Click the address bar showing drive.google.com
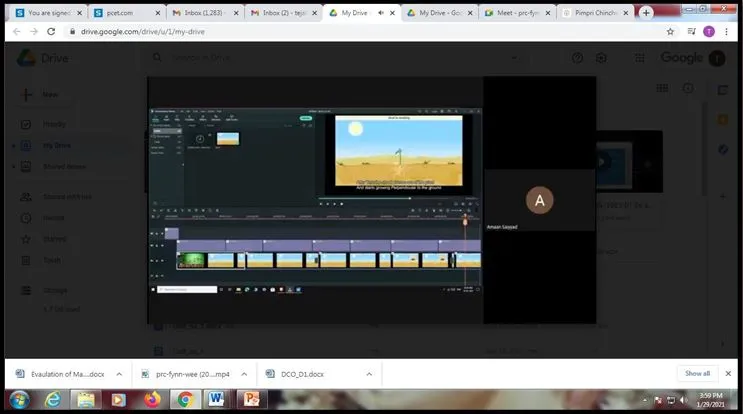The height and width of the screenshot is (414, 743). click(x=365, y=32)
